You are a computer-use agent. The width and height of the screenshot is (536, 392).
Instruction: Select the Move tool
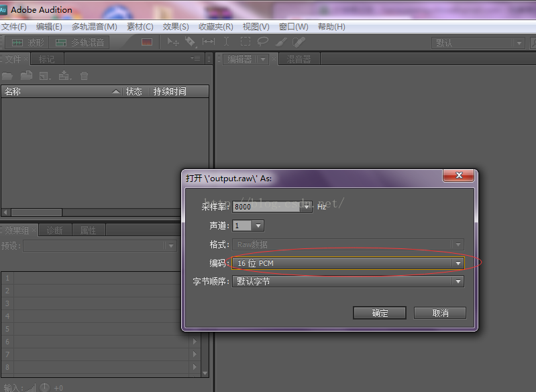tap(173, 42)
